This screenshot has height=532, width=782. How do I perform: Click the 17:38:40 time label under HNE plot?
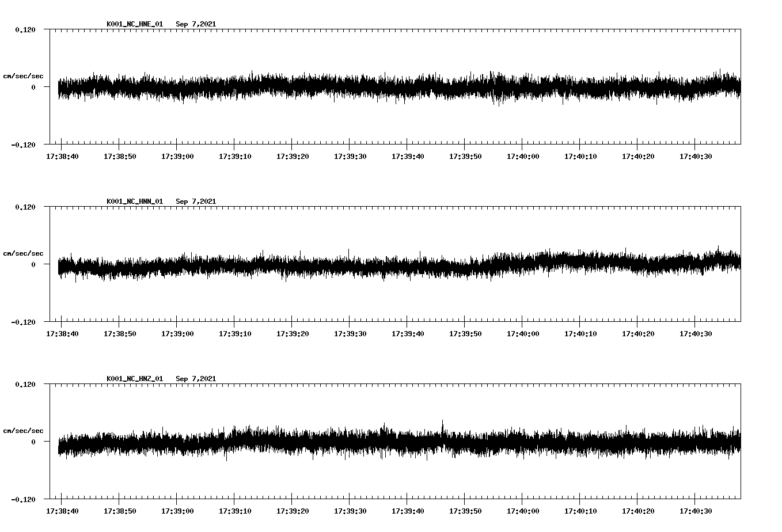[62, 157]
